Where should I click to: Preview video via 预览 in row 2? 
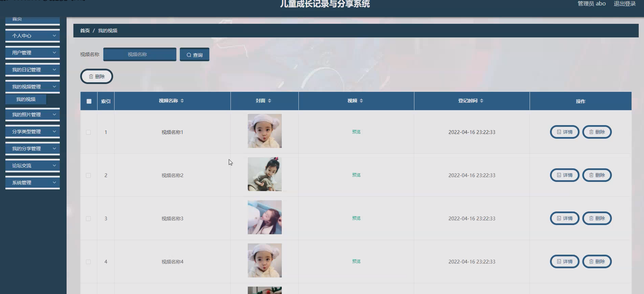coord(356,175)
